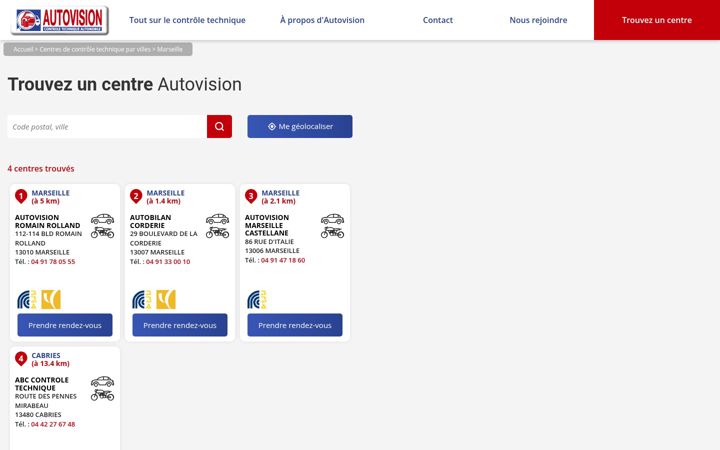The width and height of the screenshot is (720, 450).
Task: Call phone number 04 91 47 18 60
Action: (283, 260)
